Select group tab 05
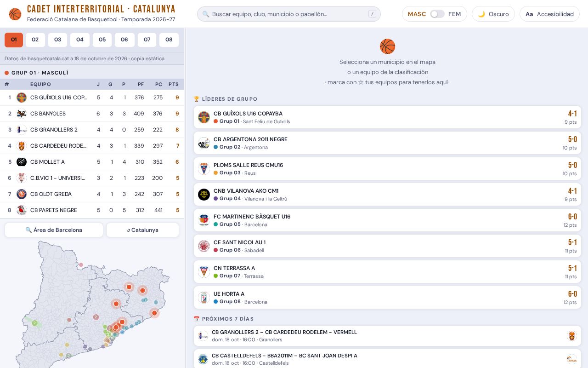This screenshot has height=368, width=588. coord(102,40)
